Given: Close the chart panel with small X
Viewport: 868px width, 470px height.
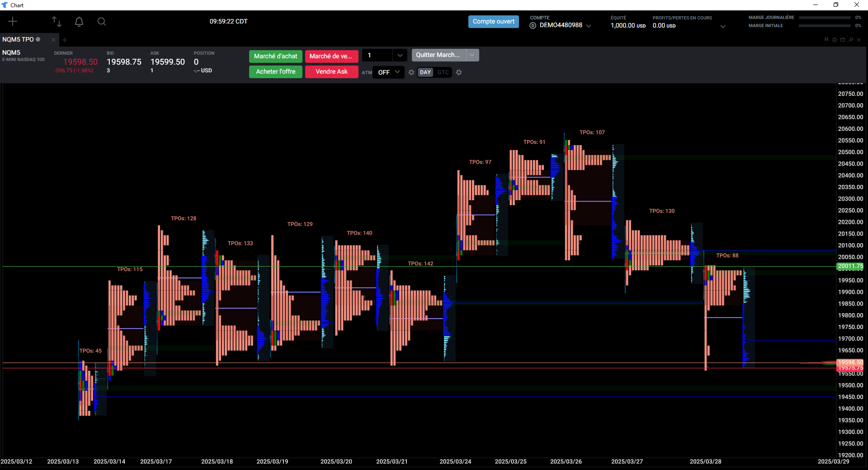Looking at the screenshot, I should point(859,40).
